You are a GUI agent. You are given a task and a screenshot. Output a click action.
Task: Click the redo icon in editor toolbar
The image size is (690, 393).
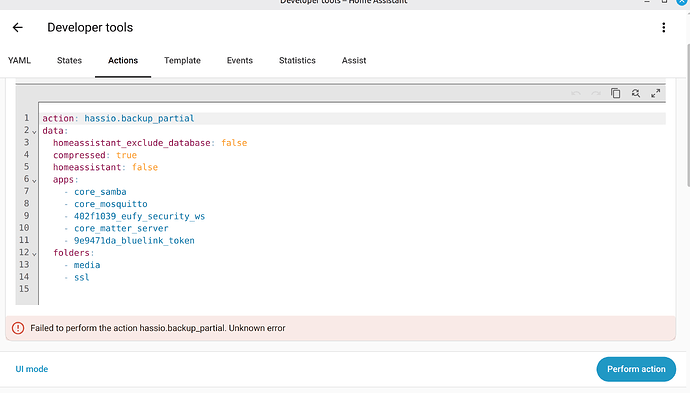point(596,93)
